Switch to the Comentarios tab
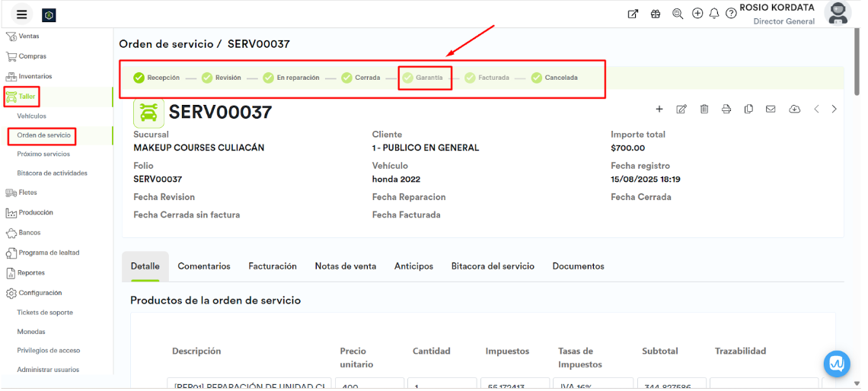 [204, 266]
